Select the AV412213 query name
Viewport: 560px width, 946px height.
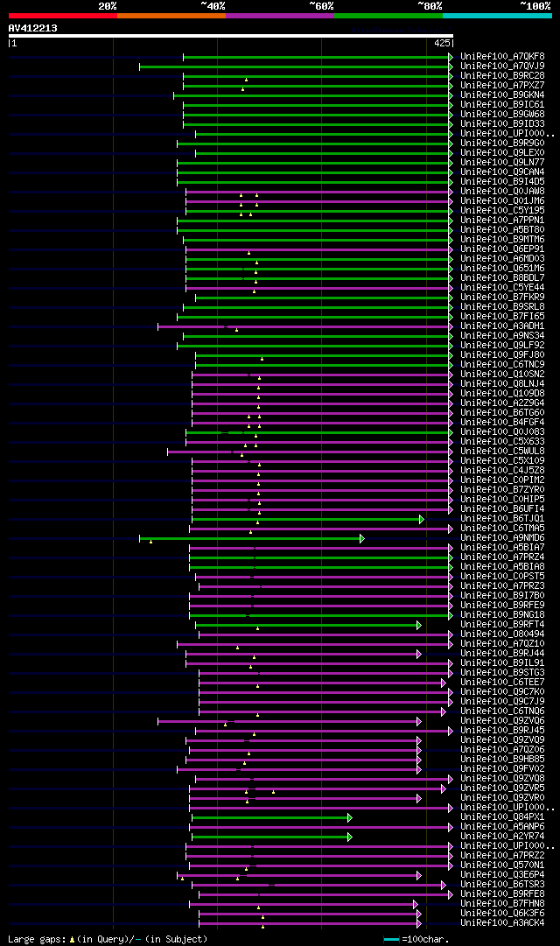(32, 28)
